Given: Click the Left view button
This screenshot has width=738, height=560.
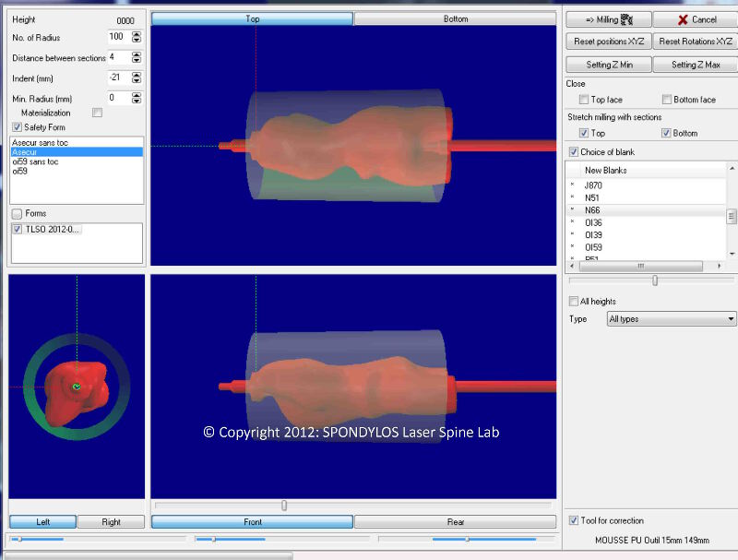Looking at the screenshot, I should click(x=42, y=521).
